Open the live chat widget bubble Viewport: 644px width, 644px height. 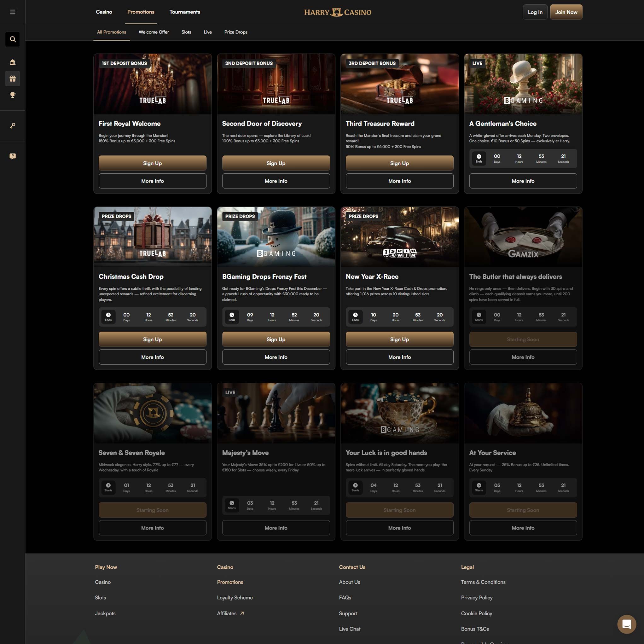tap(626, 624)
